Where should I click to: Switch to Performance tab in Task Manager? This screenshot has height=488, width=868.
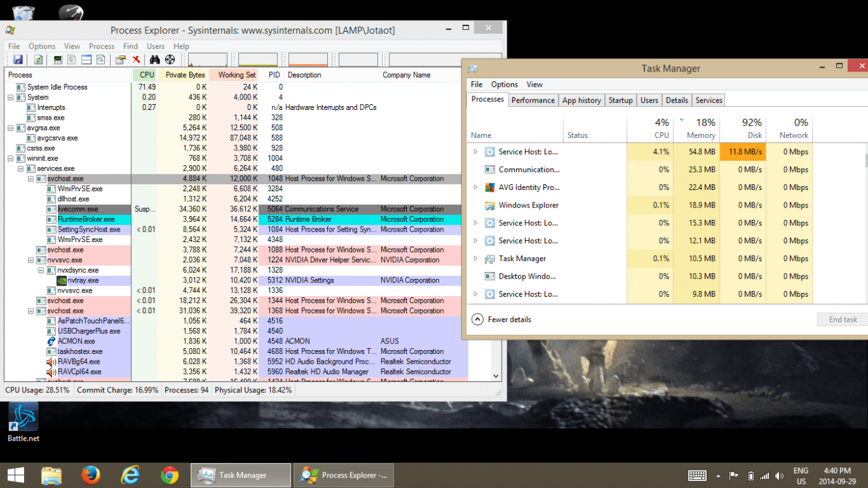coord(533,100)
